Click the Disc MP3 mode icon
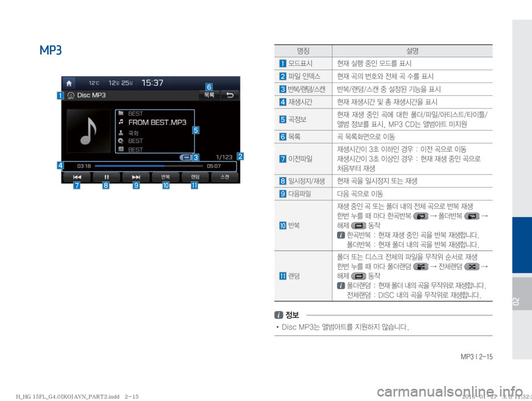 pyautogui.click(x=70, y=95)
